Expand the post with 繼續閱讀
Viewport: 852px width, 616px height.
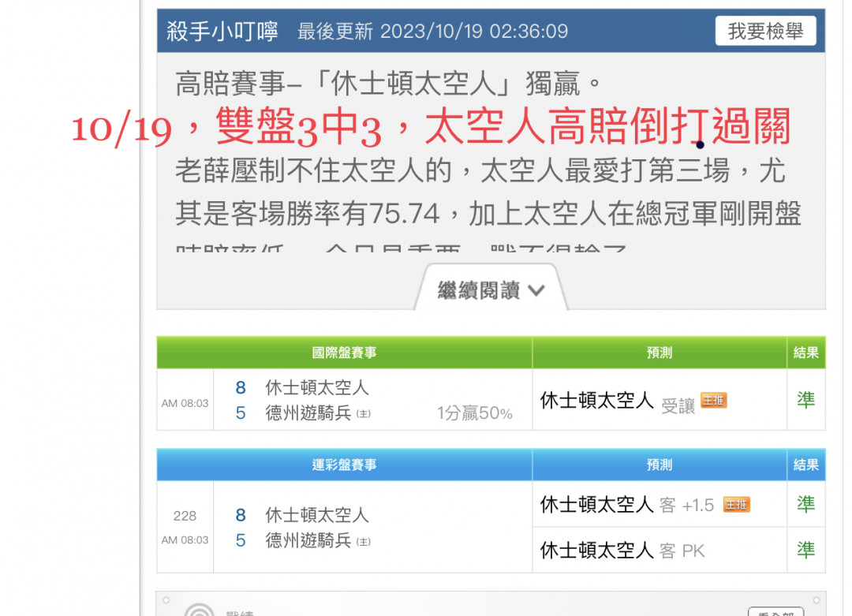click(491, 290)
